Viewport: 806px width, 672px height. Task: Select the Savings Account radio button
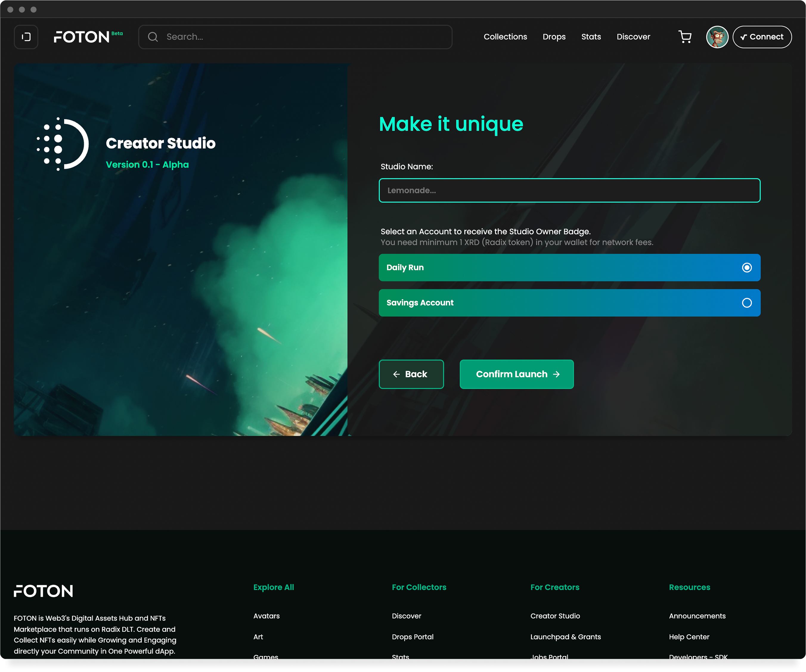[x=746, y=303]
